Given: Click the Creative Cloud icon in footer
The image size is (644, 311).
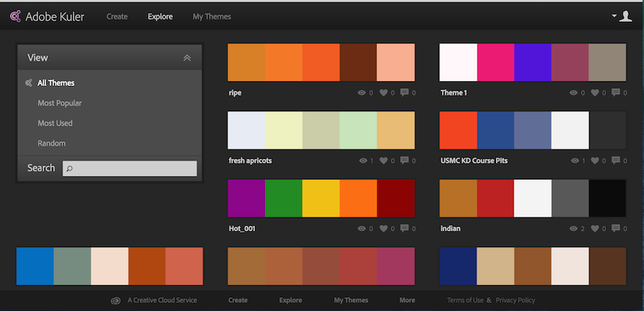Looking at the screenshot, I should point(115,300).
